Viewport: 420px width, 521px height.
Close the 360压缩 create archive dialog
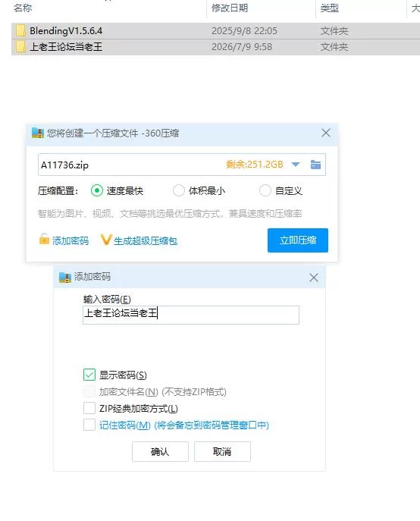(326, 133)
